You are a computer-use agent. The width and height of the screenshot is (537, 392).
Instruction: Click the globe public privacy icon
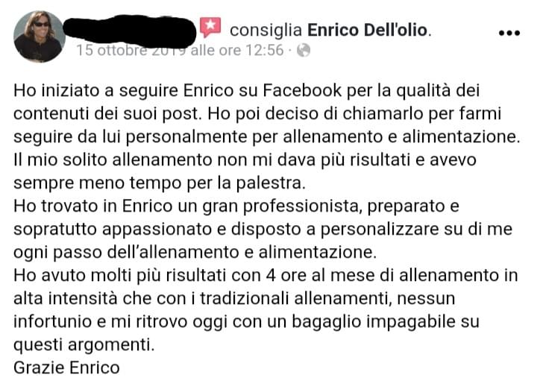[304, 50]
